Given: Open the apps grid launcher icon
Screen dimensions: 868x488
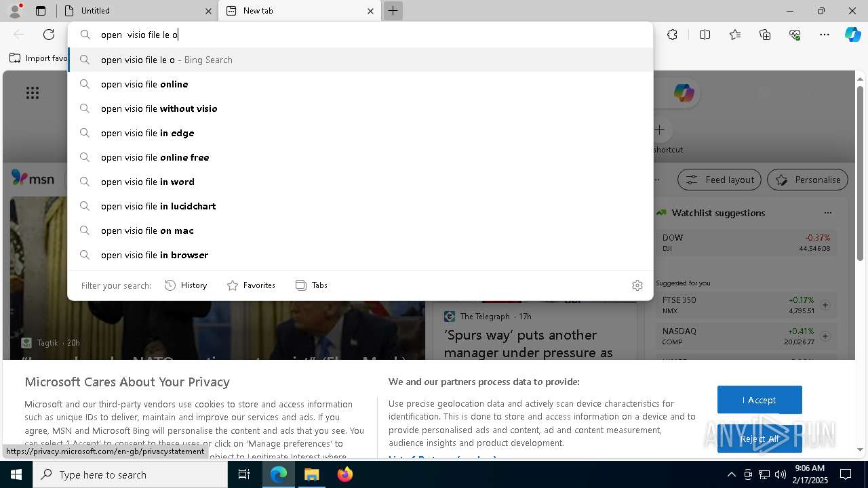Looking at the screenshot, I should coord(33,93).
